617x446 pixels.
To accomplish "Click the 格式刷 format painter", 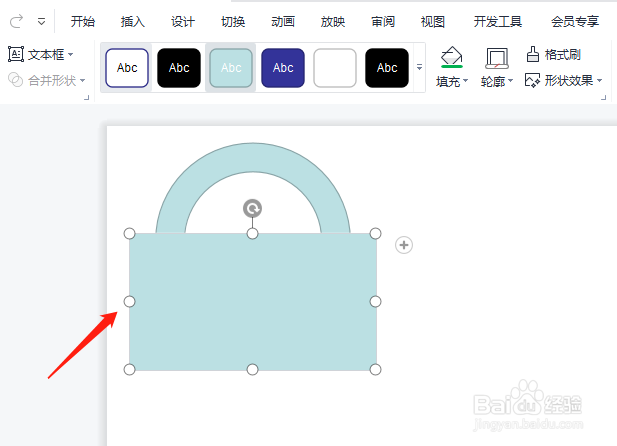I will coord(554,54).
